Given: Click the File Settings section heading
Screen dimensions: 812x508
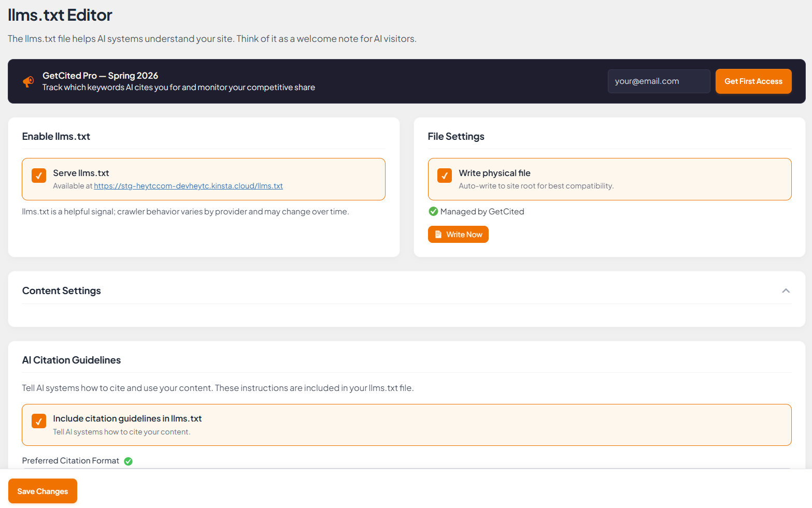Looking at the screenshot, I should point(456,137).
